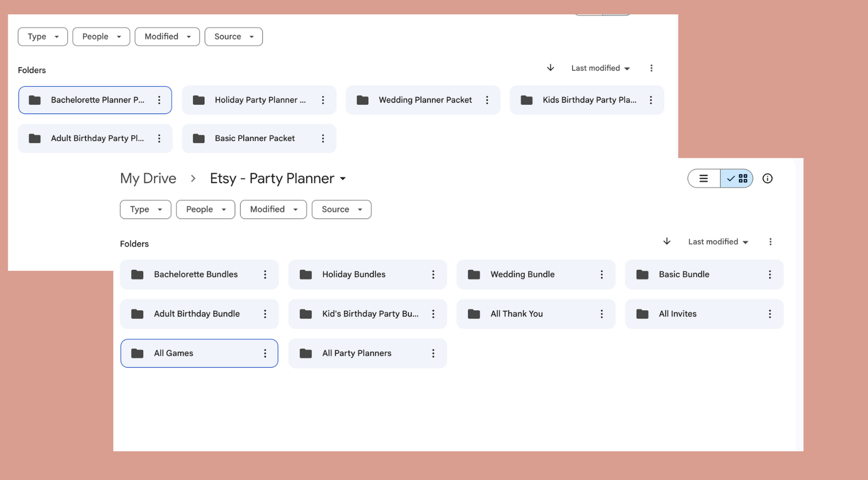Navigate to My Drive breadcrumb

click(148, 178)
